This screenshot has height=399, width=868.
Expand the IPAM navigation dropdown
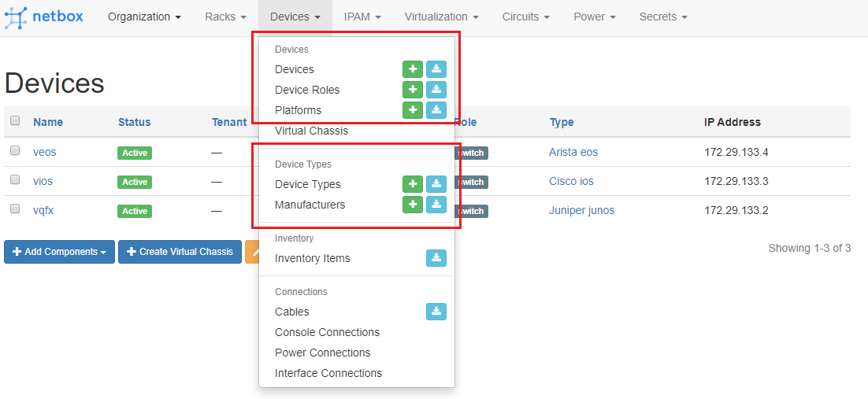click(362, 17)
